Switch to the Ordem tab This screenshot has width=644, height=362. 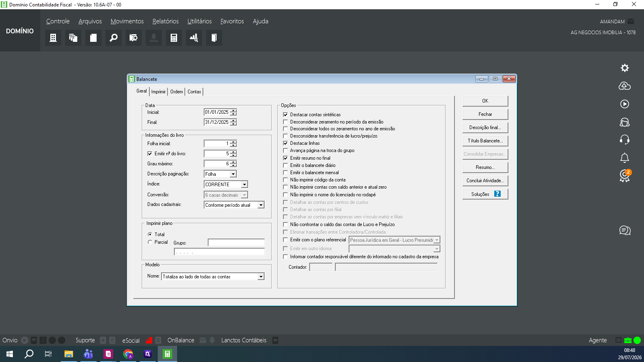pyautogui.click(x=176, y=92)
